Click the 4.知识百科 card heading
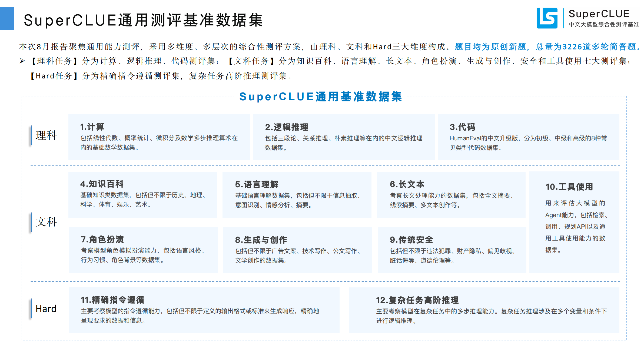This screenshot has width=644, height=345. [x=102, y=184]
